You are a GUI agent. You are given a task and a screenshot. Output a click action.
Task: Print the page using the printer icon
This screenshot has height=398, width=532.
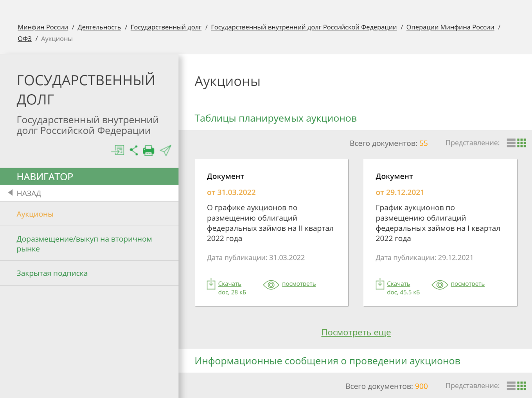[149, 150]
